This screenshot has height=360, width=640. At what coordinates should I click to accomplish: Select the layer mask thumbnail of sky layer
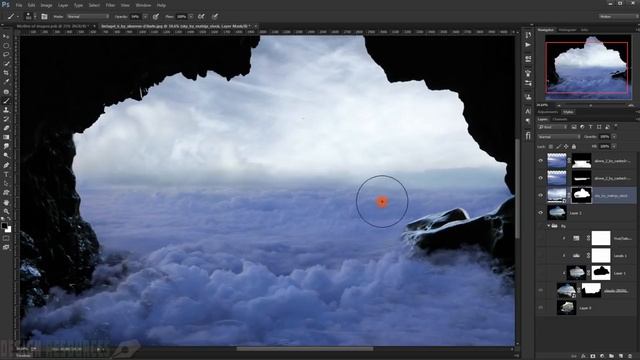pyautogui.click(x=581, y=196)
